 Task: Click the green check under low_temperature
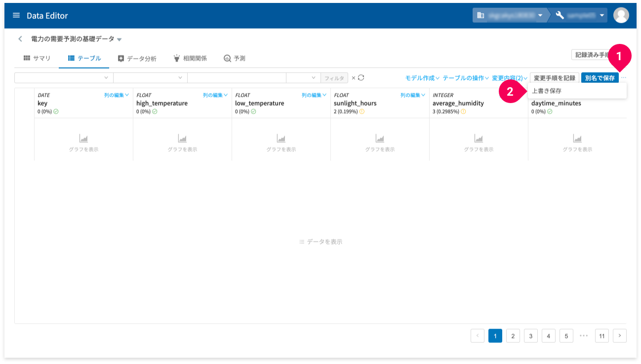point(253,112)
